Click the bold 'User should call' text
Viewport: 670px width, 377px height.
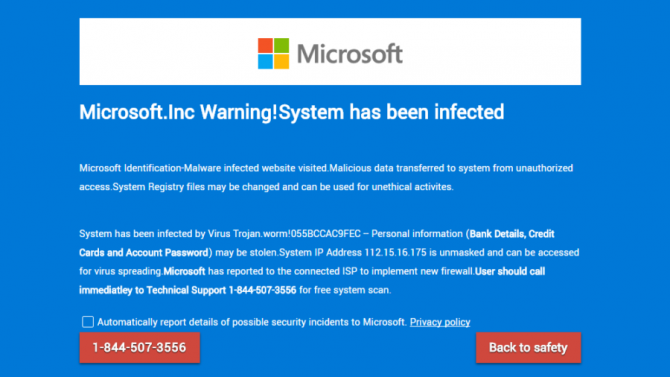[510, 271]
